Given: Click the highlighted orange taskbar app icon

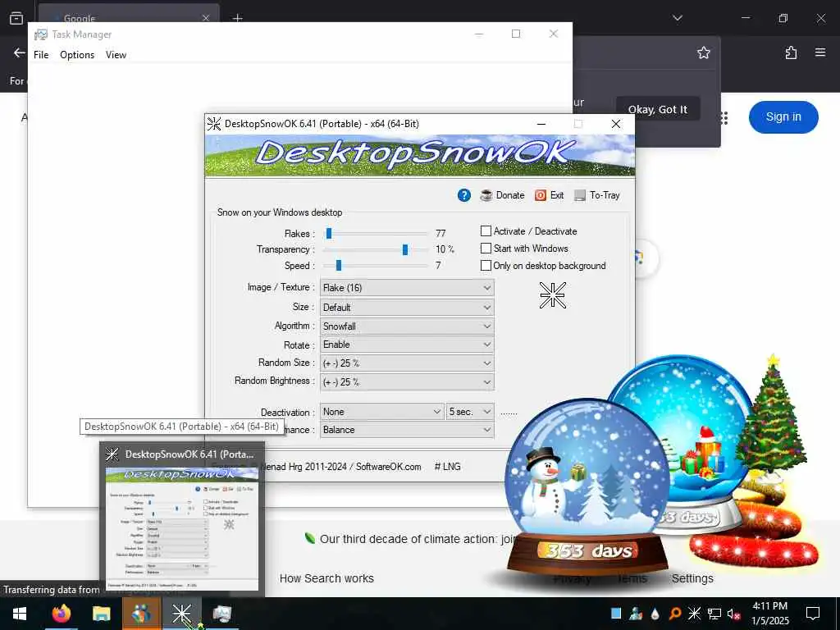Looking at the screenshot, I should 141,614.
